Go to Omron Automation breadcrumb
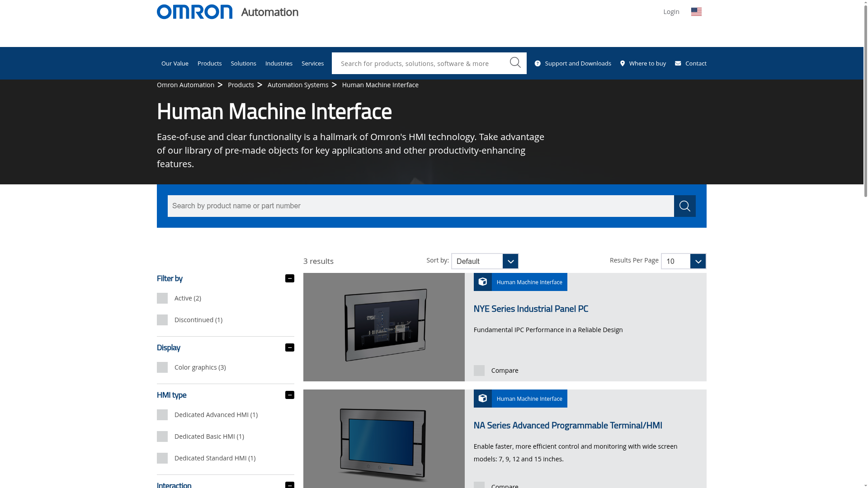Screen dimensions: 868x488 [x=186, y=85]
